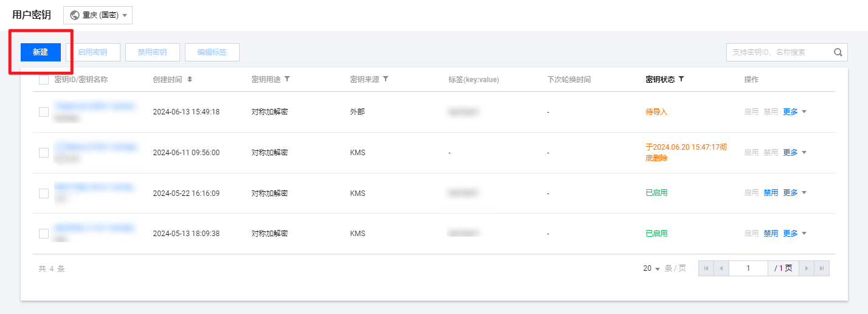868x314 pixels.
Task: Sort by creation time column icon
Action: coord(190,80)
